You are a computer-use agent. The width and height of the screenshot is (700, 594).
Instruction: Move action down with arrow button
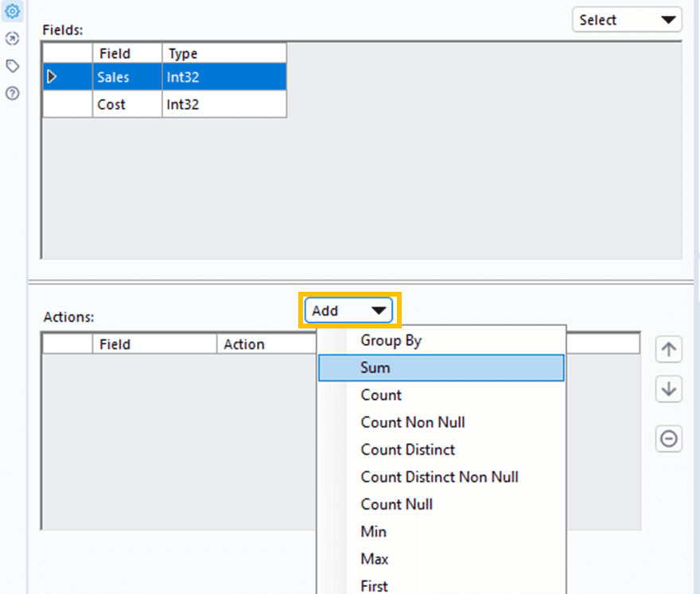click(669, 390)
